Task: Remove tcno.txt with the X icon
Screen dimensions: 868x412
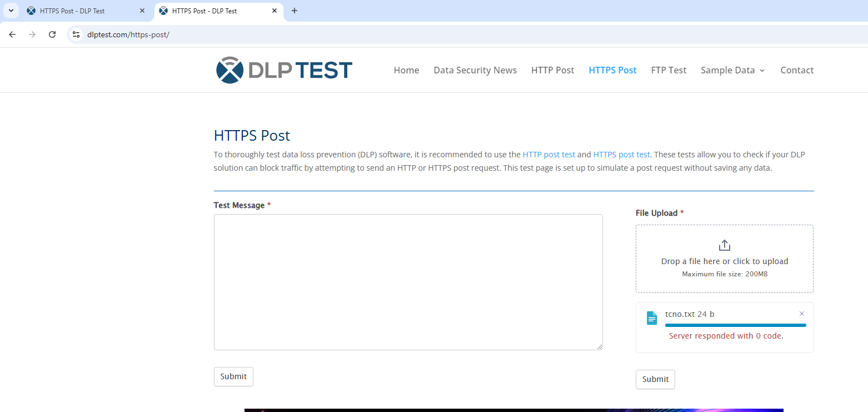Action: (x=801, y=314)
